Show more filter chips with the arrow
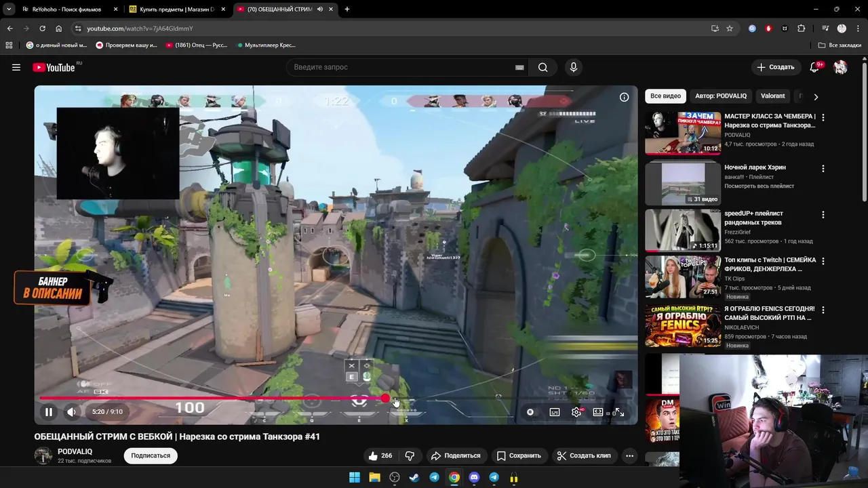The height and width of the screenshot is (488, 868). 816,97
